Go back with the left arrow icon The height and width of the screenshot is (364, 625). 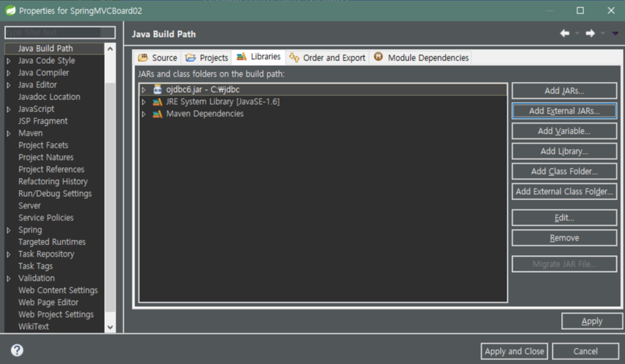[565, 34]
